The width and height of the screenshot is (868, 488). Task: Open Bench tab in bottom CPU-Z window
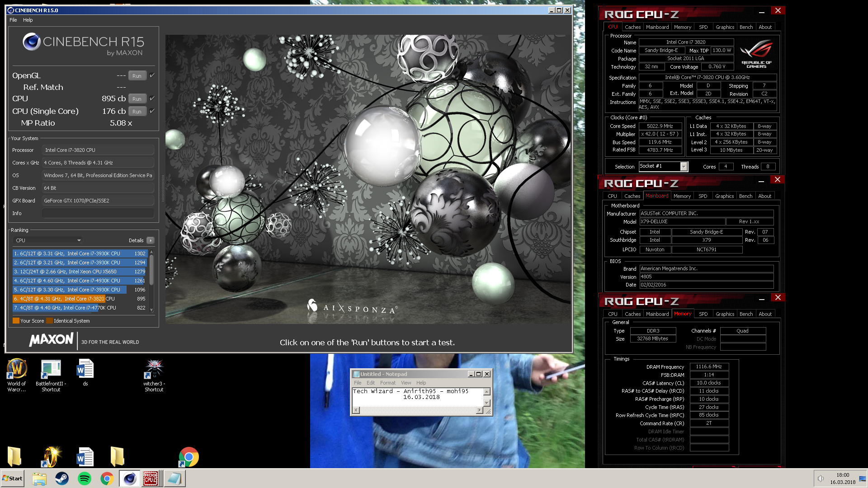(746, 314)
